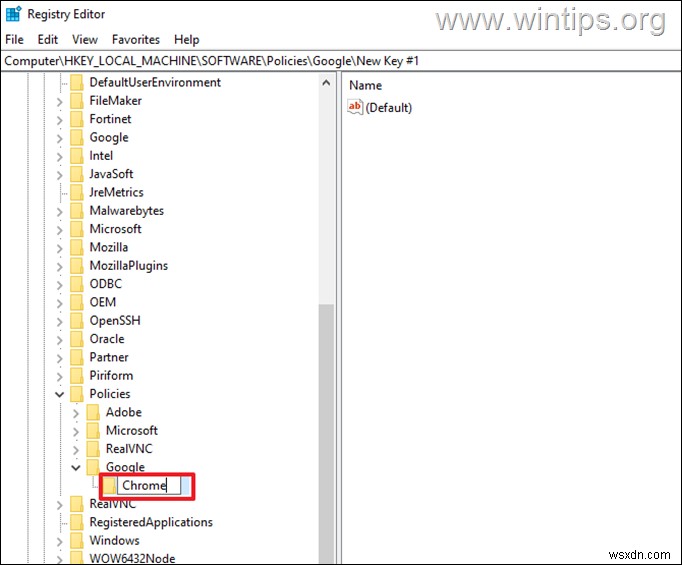
Task: Expand the Windows key
Action: [60, 541]
